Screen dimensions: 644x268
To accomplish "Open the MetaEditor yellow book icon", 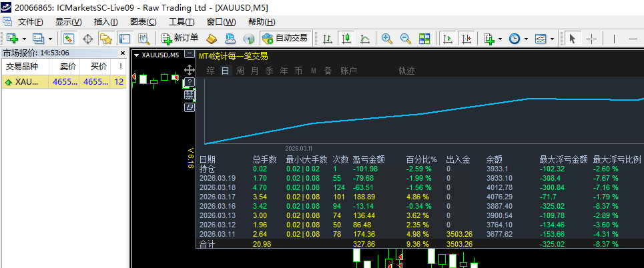I will tap(211, 39).
